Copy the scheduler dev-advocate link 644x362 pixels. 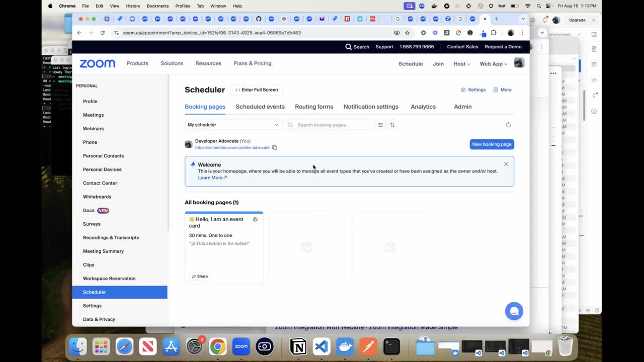tap(274, 147)
